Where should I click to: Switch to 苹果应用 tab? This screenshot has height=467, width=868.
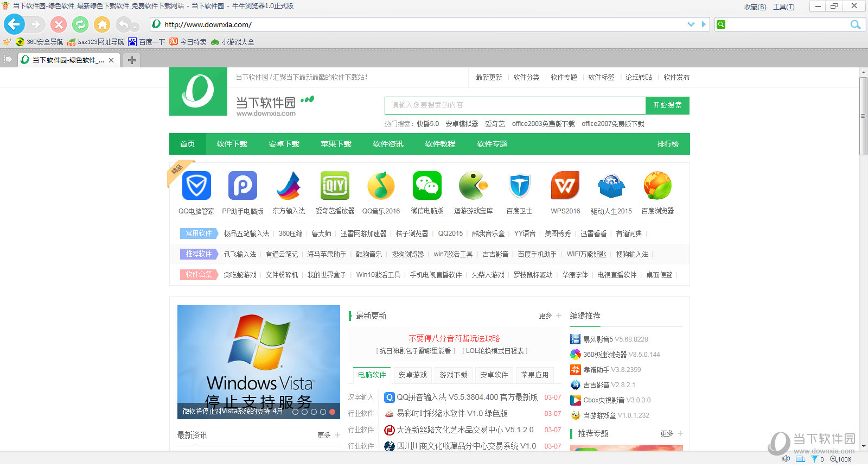(535, 375)
